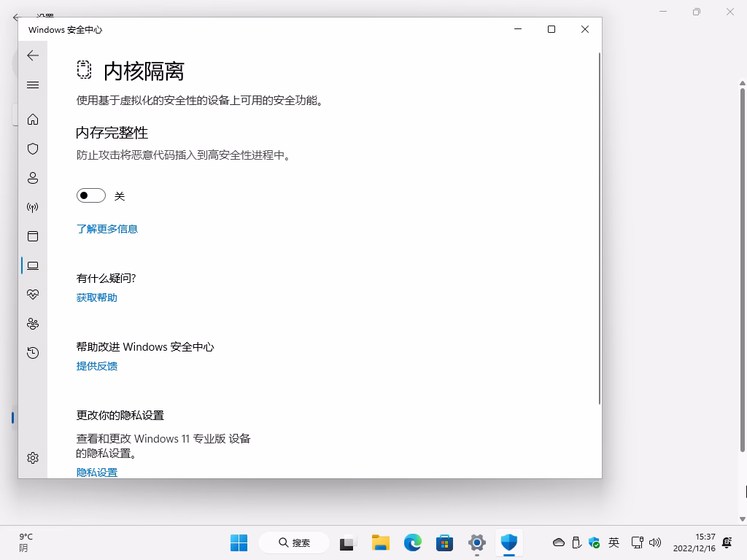Click 提供反馈 to improve Windows 安全中心

point(95,365)
